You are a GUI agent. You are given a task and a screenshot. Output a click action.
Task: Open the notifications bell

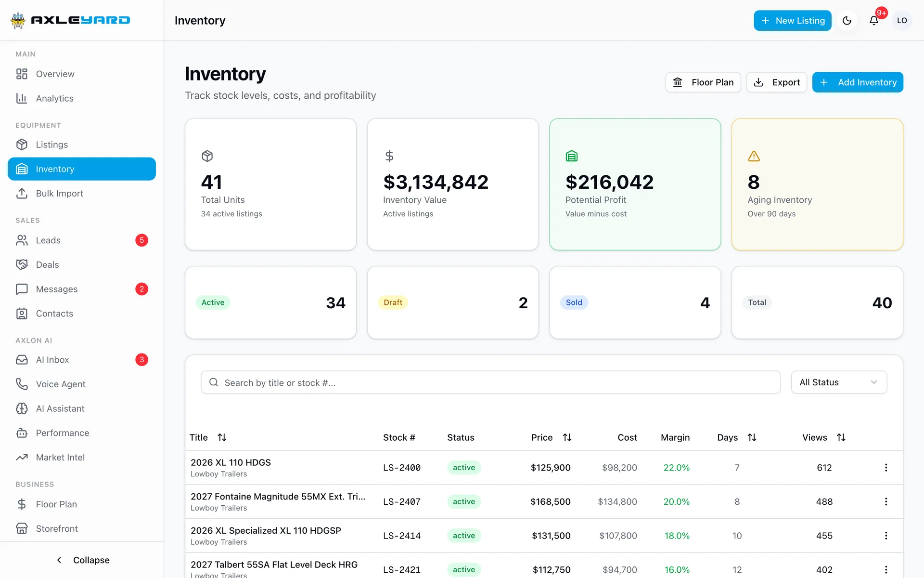pyautogui.click(x=874, y=21)
